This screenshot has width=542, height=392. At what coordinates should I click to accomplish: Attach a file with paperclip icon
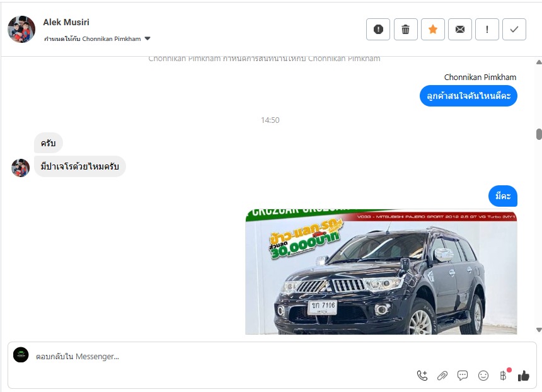(x=442, y=376)
